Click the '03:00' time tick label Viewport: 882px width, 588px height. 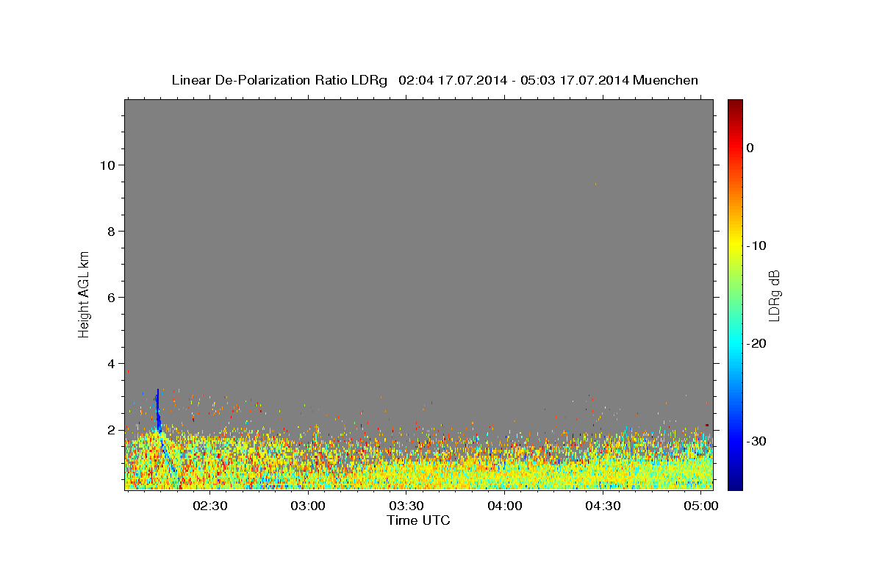308,506
